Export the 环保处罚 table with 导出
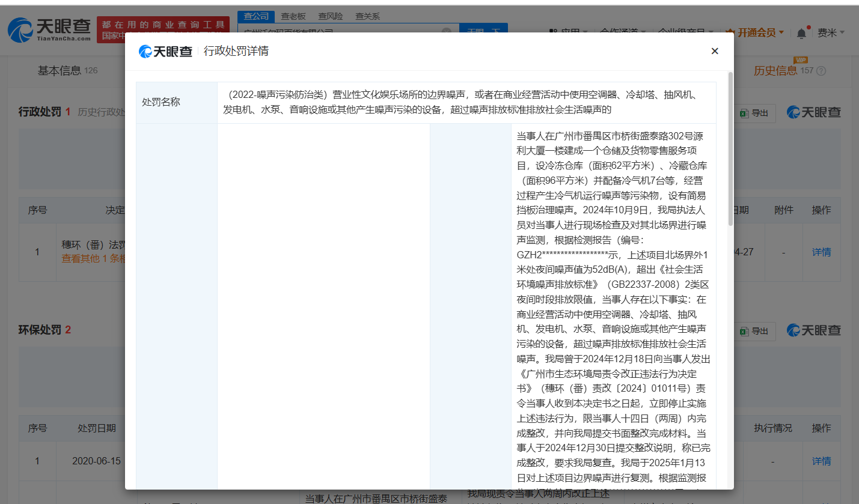Screen dimensions: 859x504 click(x=754, y=331)
